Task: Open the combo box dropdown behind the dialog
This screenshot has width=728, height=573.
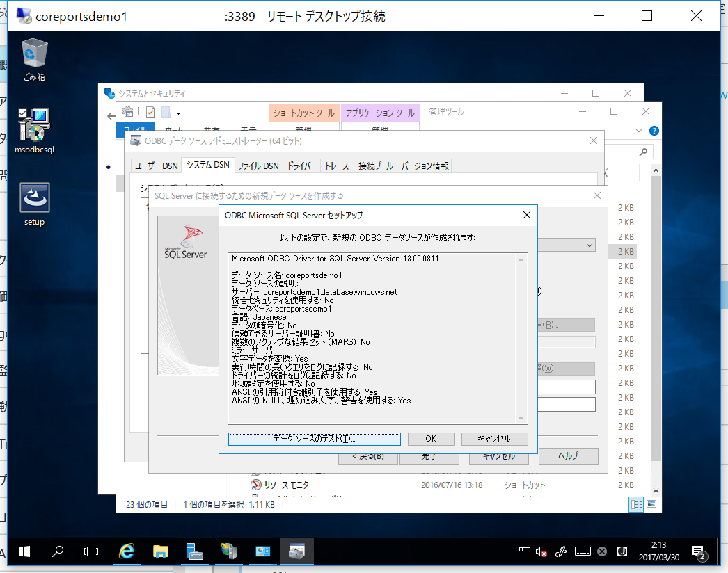Action: pos(589,245)
